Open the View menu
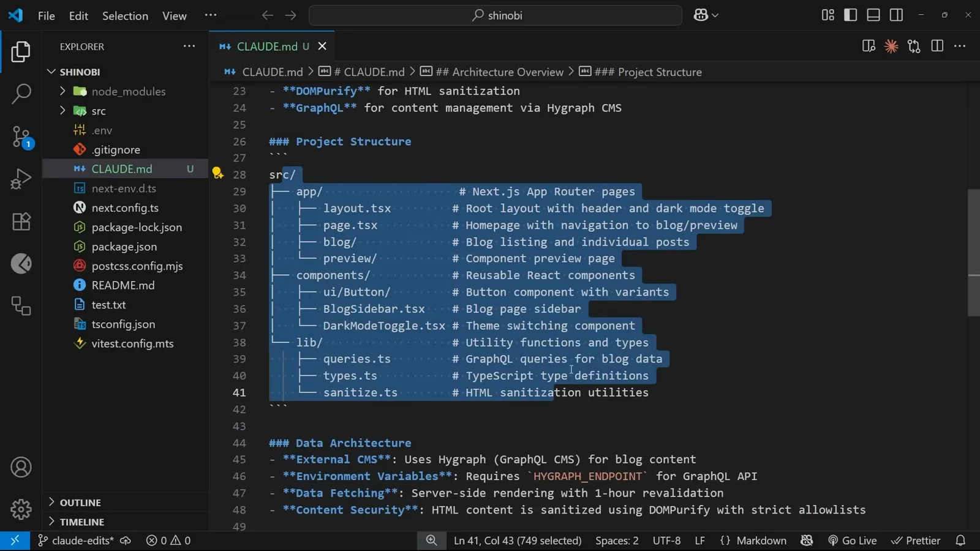The height and width of the screenshot is (551, 980). [x=174, y=16]
